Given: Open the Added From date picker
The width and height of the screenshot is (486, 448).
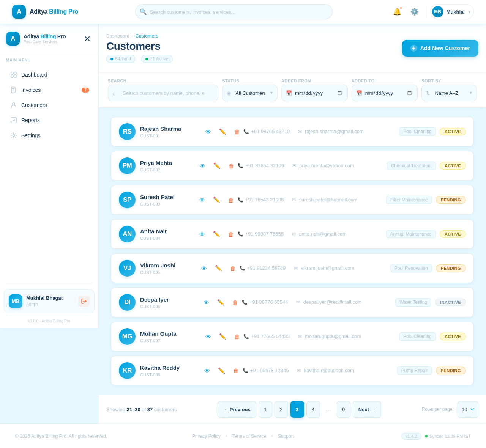Looking at the screenshot, I should (314, 93).
